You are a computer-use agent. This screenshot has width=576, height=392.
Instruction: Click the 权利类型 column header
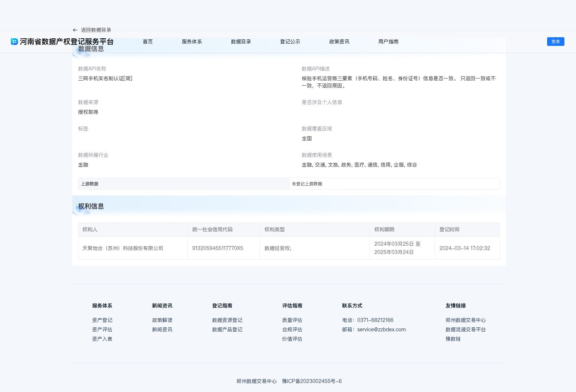click(315, 230)
